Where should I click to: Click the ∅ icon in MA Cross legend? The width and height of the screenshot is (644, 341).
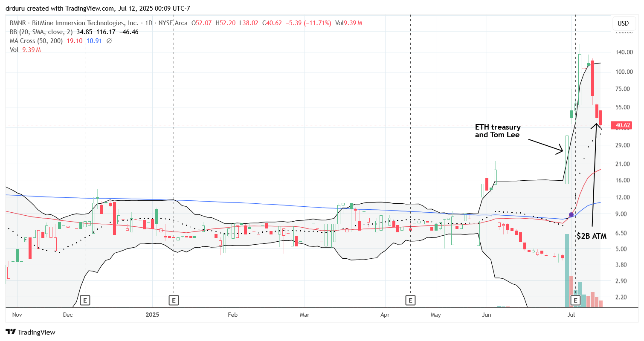click(x=108, y=40)
